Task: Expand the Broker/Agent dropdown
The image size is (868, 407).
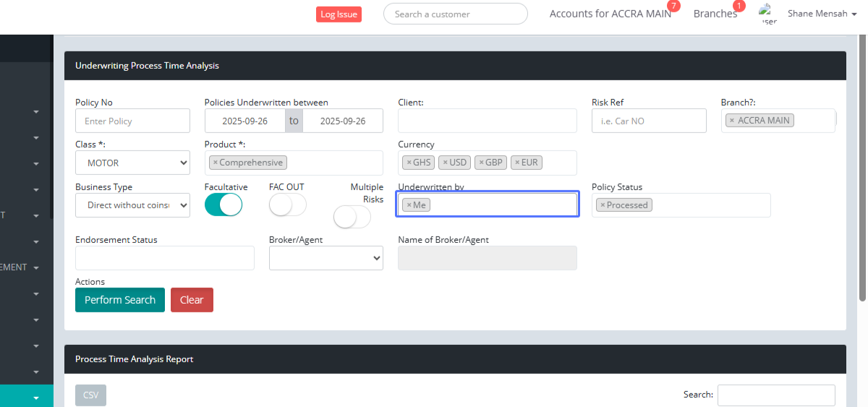Action: (x=325, y=258)
